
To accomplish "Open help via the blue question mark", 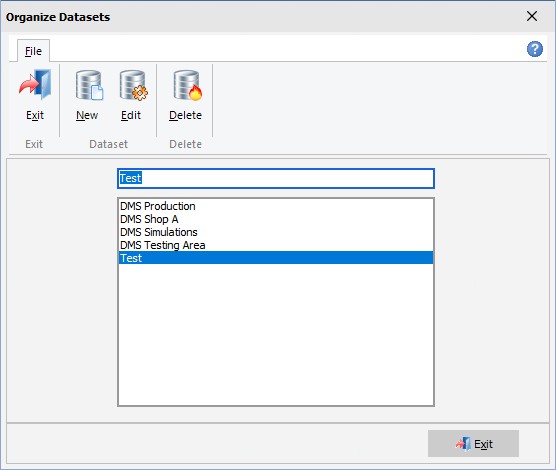I will click(534, 49).
